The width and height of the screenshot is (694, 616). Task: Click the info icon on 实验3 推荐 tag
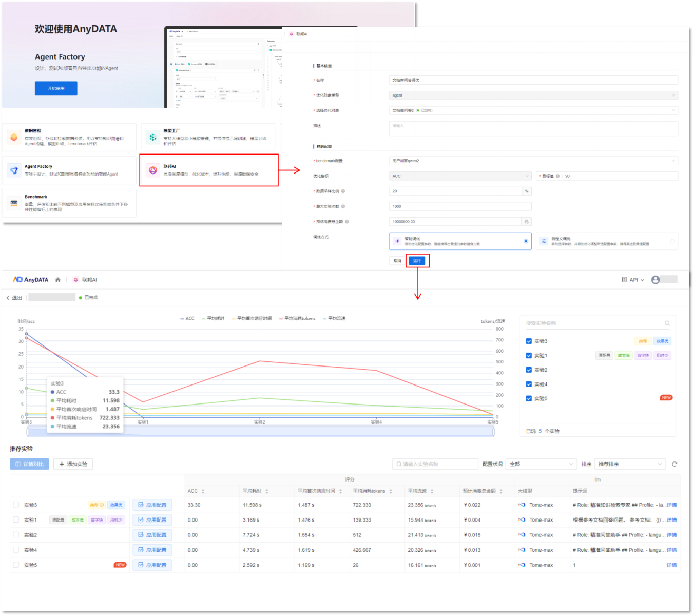pos(102,505)
